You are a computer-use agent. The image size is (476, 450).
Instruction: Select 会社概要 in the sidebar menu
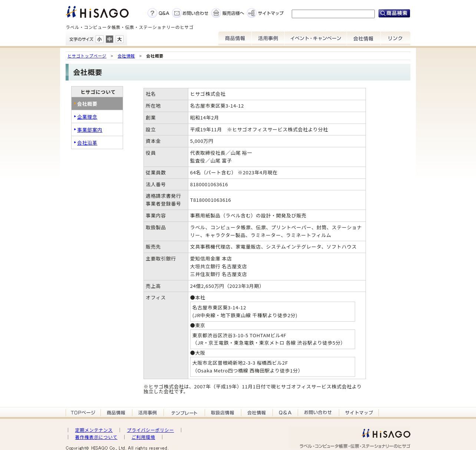tap(97, 104)
